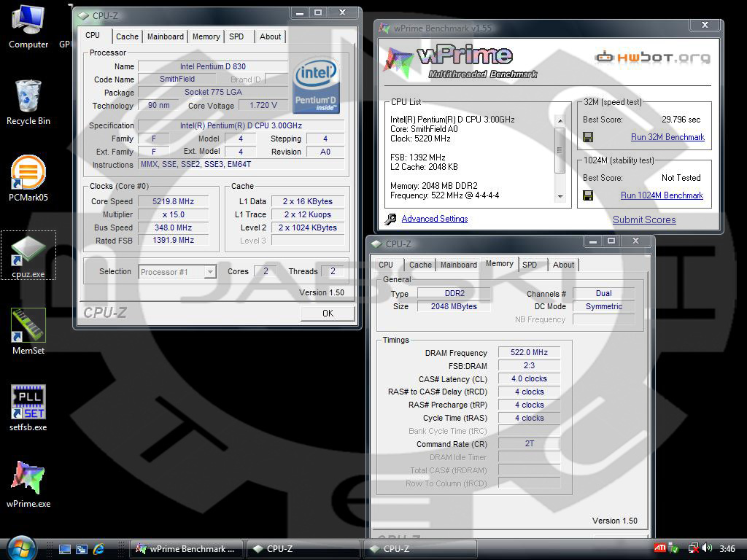Screen dimensions: 747x560
Task: Open the Recycle Bin icon
Action: click(x=28, y=102)
